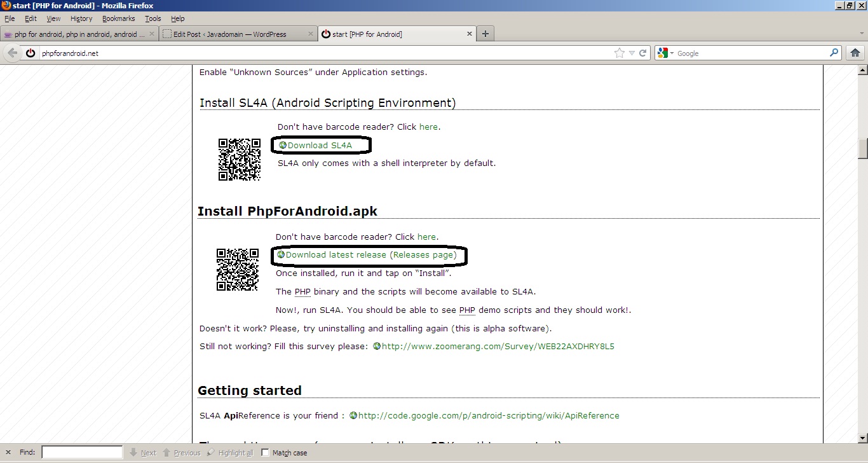Image resolution: width=868 pixels, height=463 pixels.
Task: Click the PhpForAndroid.apk QR code image
Action: point(238,270)
